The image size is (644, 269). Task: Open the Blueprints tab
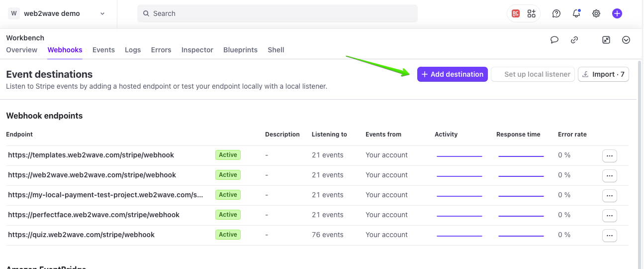click(240, 50)
